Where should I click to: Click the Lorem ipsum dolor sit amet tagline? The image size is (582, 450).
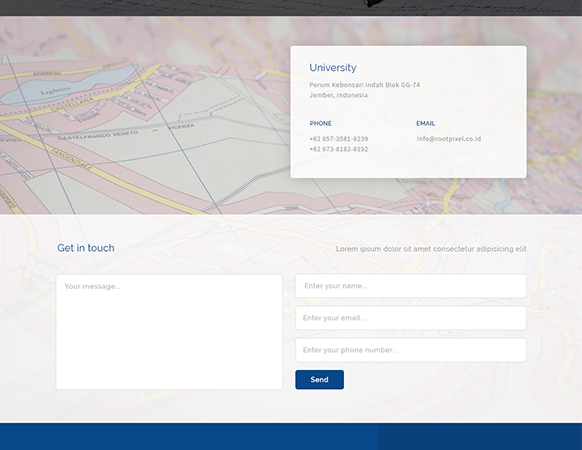[x=431, y=249]
